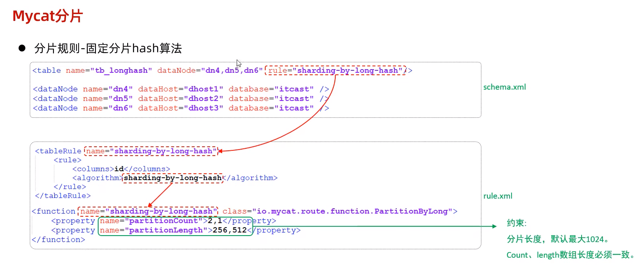644x275 pixels.
Task: Click the dataNode line named "dn6"
Action: click(181, 108)
